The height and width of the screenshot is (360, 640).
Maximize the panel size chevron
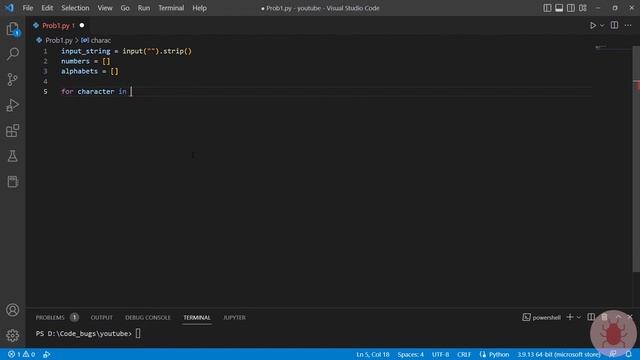tap(618, 317)
